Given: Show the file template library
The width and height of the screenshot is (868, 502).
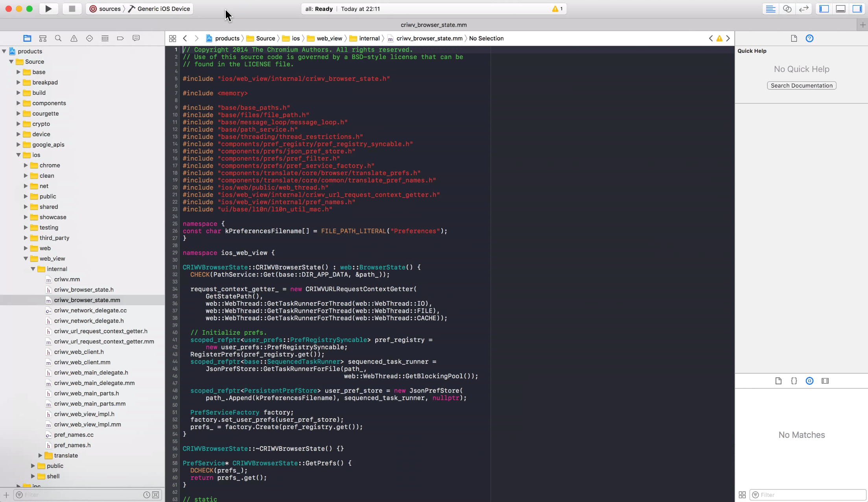Looking at the screenshot, I should point(778,381).
